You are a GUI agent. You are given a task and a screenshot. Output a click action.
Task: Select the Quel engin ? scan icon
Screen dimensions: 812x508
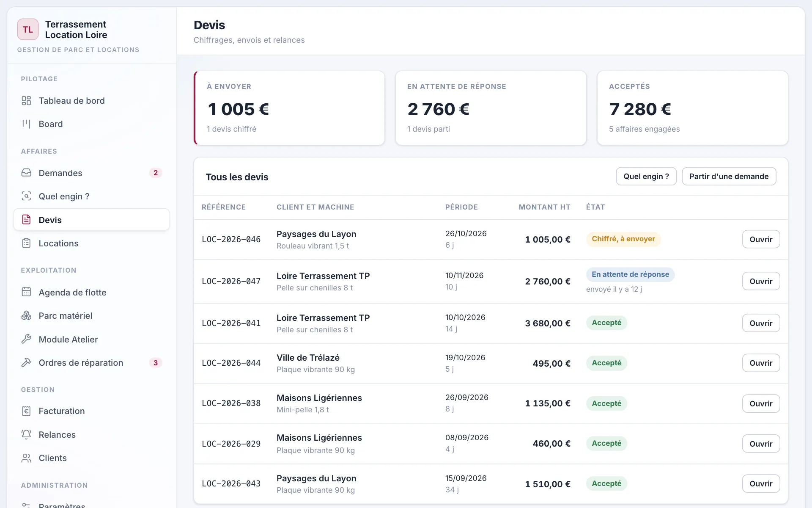pyautogui.click(x=26, y=196)
